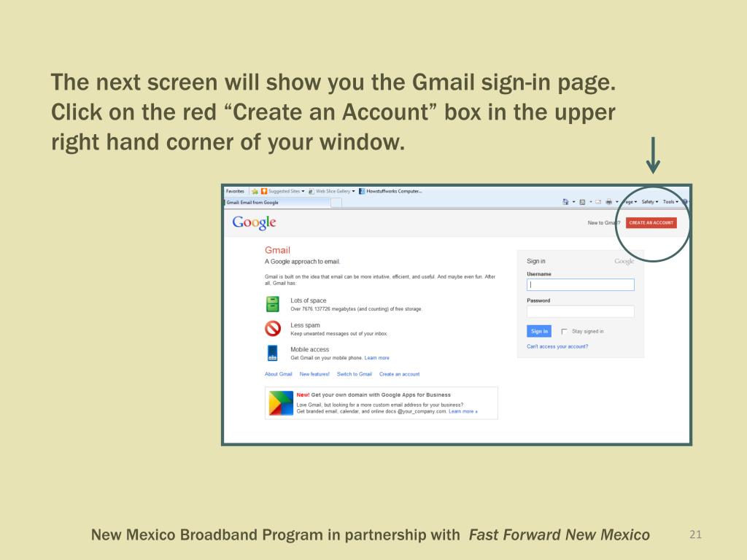Click the Home icon in command bar
Image resolution: width=747 pixels, height=560 pixels.
565,202
